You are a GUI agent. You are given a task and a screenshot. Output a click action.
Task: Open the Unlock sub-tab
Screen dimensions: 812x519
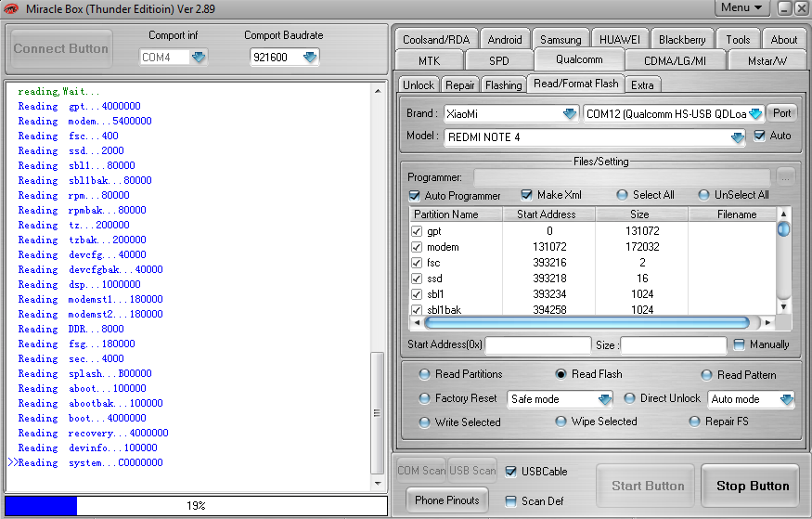pyautogui.click(x=419, y=84)
